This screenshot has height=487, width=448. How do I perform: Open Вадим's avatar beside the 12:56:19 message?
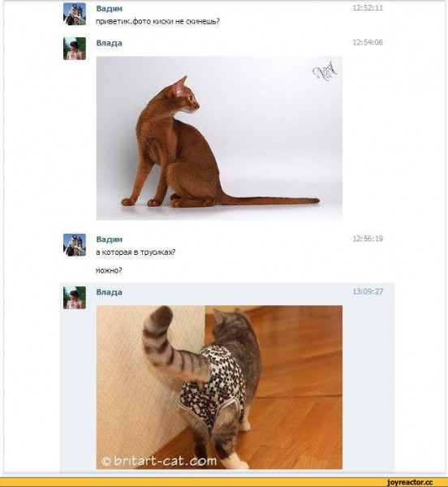[x=75, y=245]
